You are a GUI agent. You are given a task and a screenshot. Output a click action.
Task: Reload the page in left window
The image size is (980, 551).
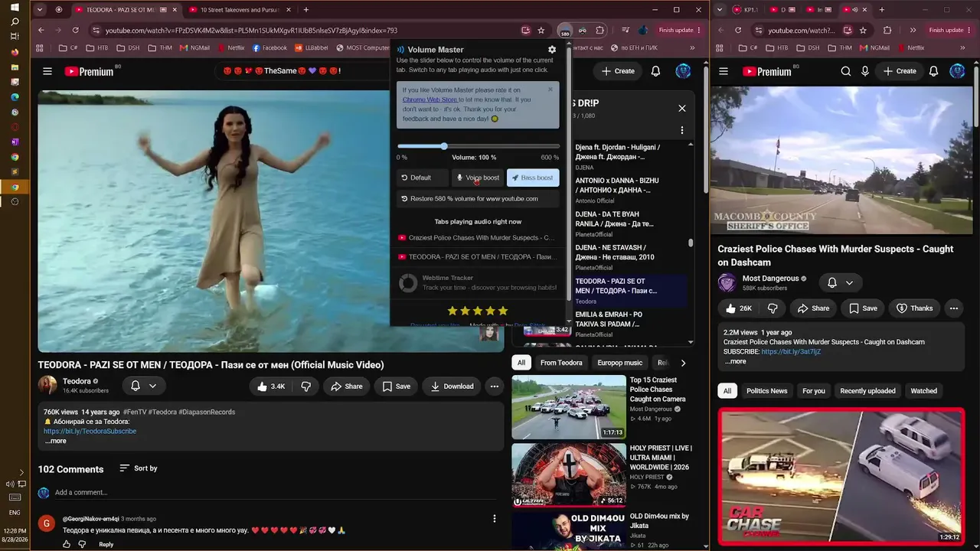(75, 31)
